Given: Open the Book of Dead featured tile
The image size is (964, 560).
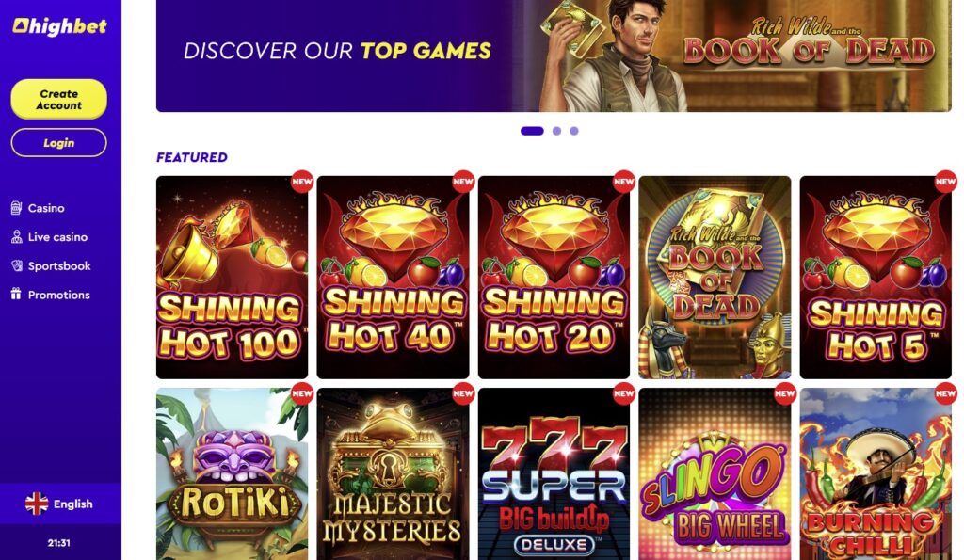Looking at the screenshot, I should tap(715, 278).
